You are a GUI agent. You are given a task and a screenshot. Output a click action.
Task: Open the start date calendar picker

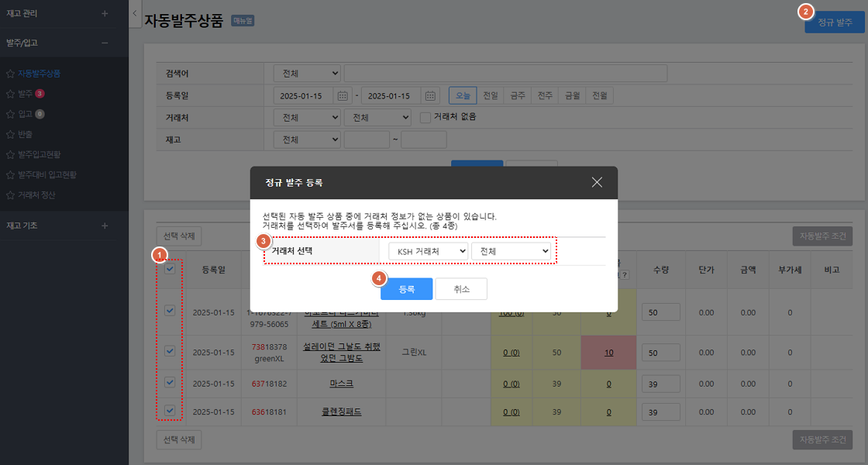point(343,95)
